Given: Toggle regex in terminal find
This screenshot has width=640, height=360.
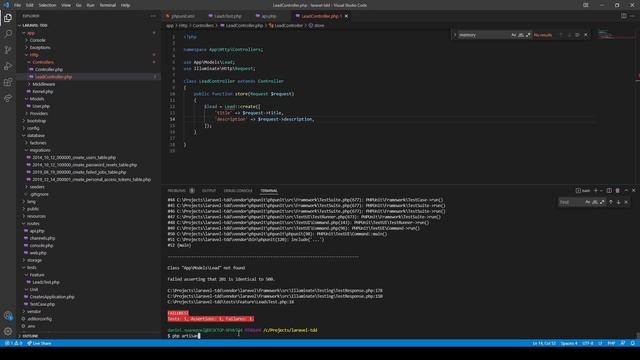Looking at the screenshot, I should pyautogui.click(x=602, y=202).
